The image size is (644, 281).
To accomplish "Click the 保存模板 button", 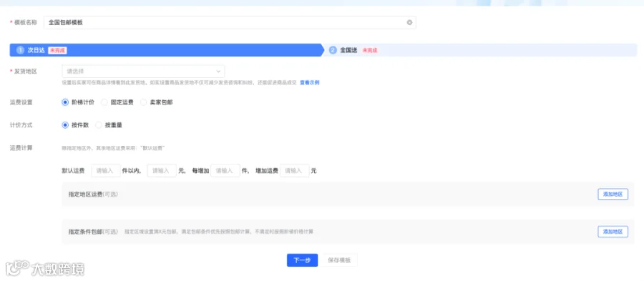I will [x=339, y=260].
